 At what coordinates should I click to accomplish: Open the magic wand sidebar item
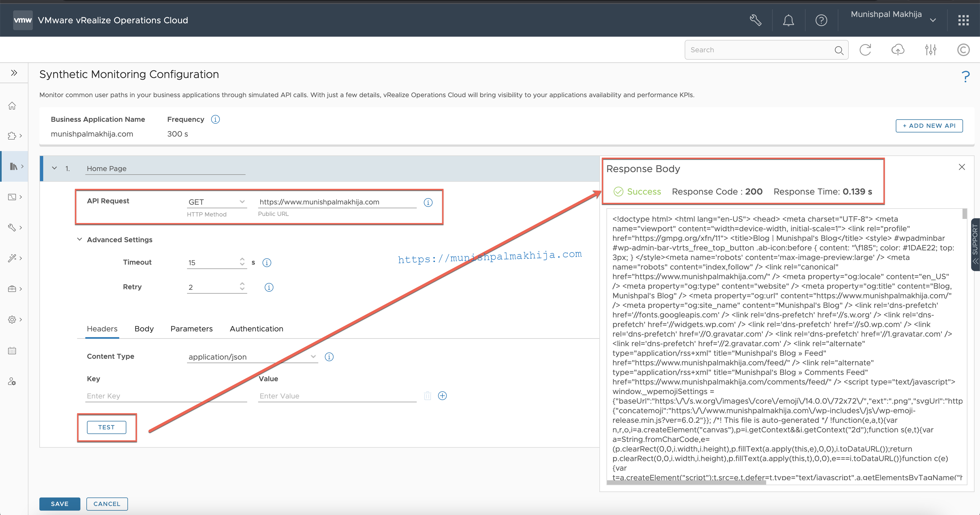tap(12, 258)
